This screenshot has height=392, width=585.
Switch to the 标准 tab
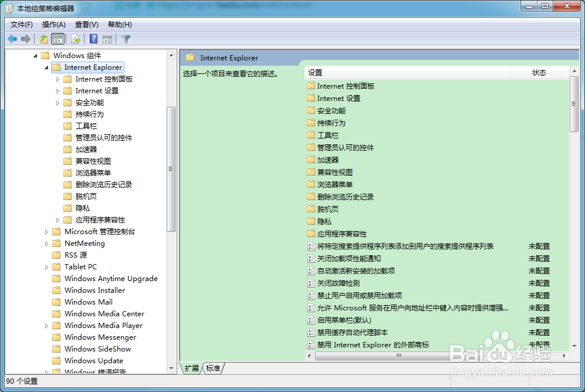pos(213,368)
